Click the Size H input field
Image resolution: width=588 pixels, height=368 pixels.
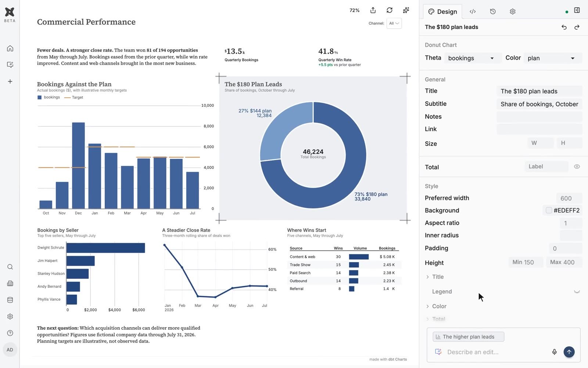click(x=569, y=143)
